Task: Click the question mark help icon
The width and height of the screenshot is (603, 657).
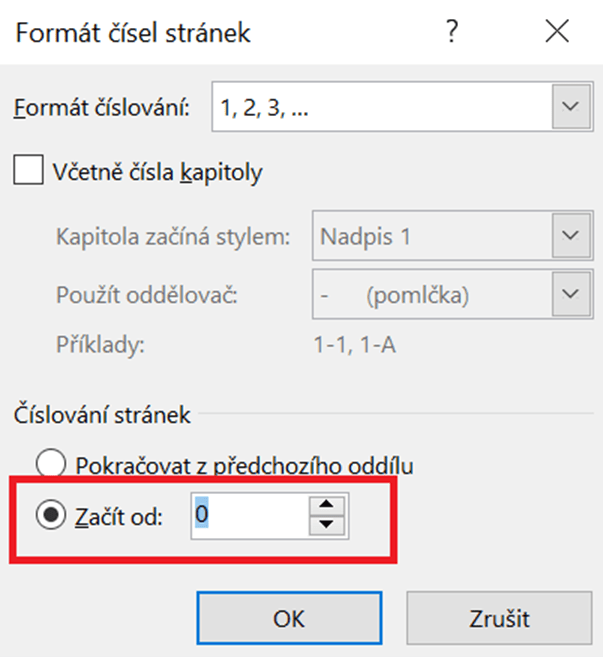Action: (452, 32)
